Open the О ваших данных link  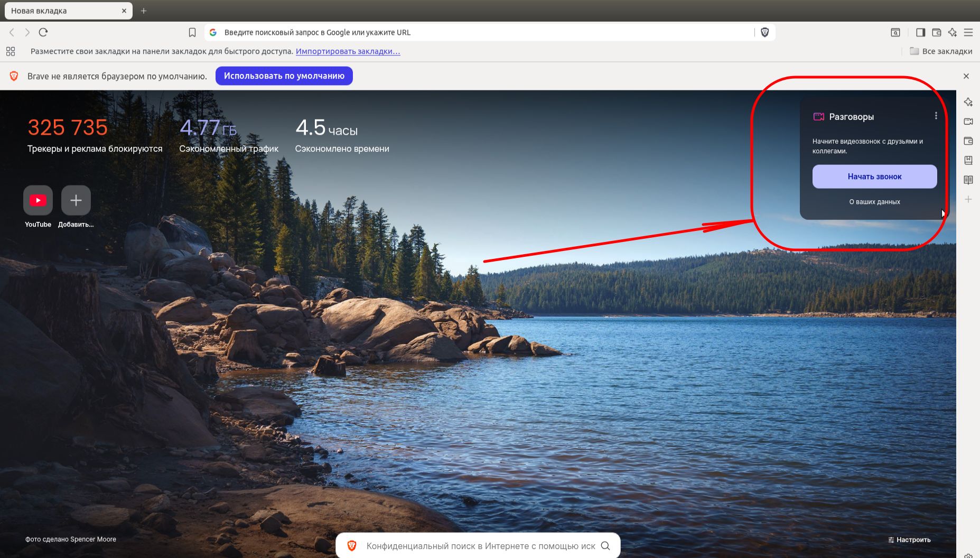coord(875,202)
